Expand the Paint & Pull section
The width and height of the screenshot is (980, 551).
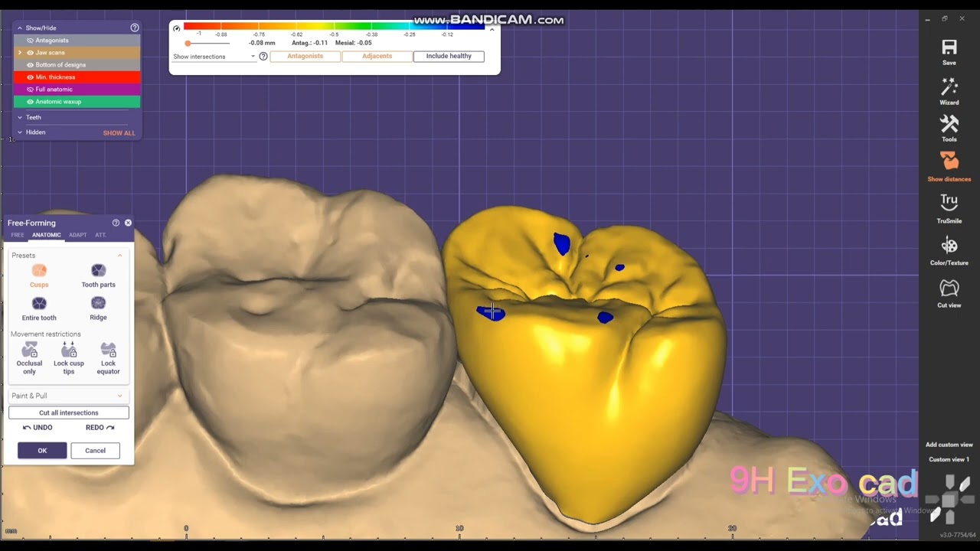pyautogui.click(x=120, y=396)
